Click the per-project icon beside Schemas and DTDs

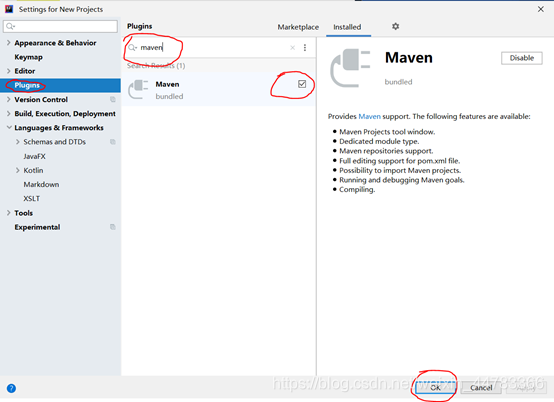coord(113,142)
